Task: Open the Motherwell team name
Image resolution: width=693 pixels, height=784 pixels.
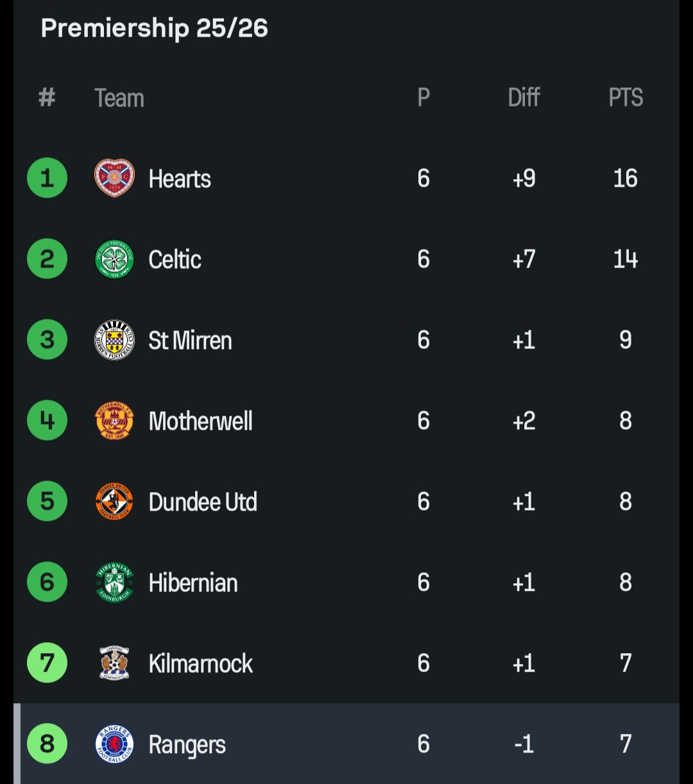Action: (x=201, y=422)
